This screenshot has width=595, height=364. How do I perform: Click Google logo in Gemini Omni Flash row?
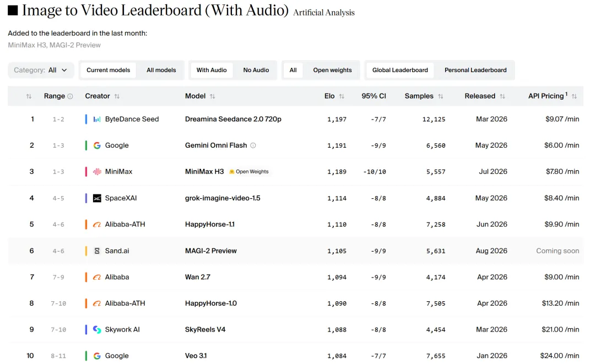coord(97,145)
